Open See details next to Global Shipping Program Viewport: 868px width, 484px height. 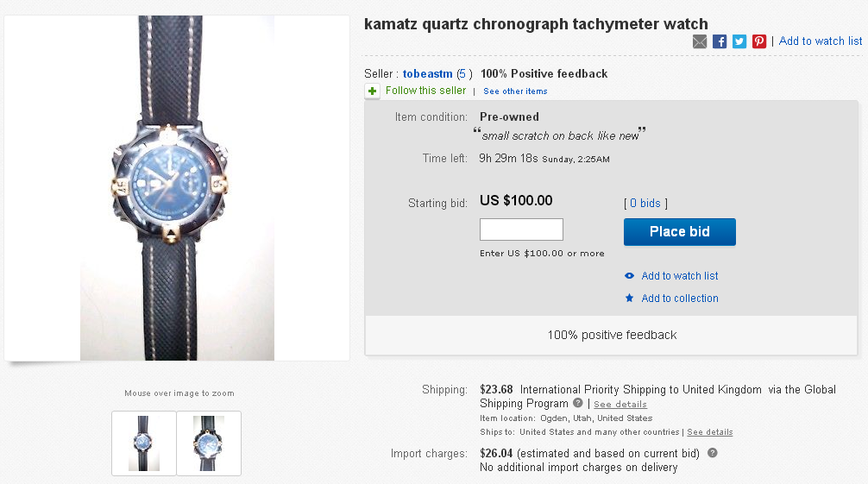pyautogui.click(x=620, y=405)
